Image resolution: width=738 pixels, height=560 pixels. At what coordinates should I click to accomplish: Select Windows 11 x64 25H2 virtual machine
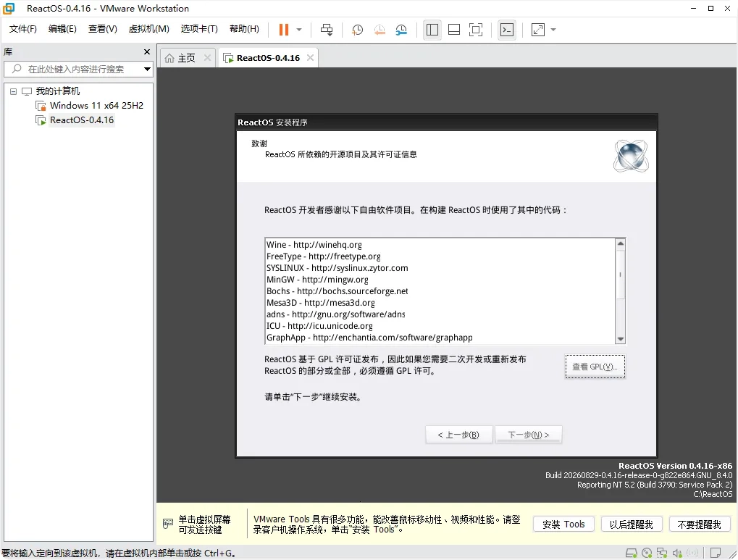[x=96, y=106]
